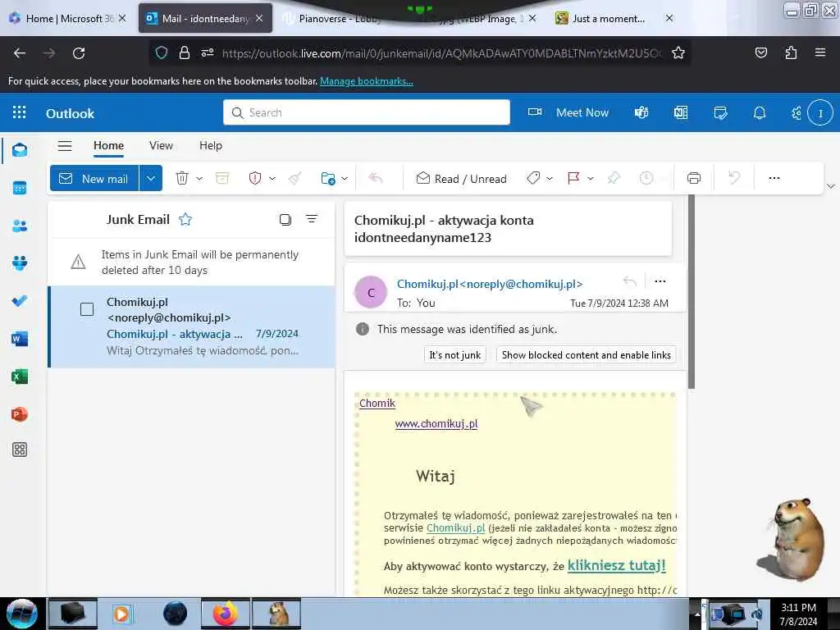Open To Do checkmark in sidebar

click(20, 301)
